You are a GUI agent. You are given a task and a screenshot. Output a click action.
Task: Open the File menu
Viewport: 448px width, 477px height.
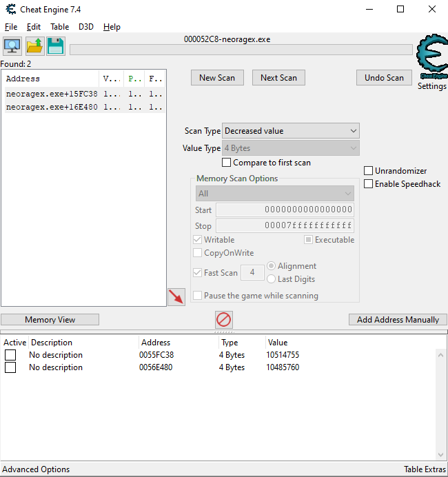pyautogui.click(x=11, y=27)
